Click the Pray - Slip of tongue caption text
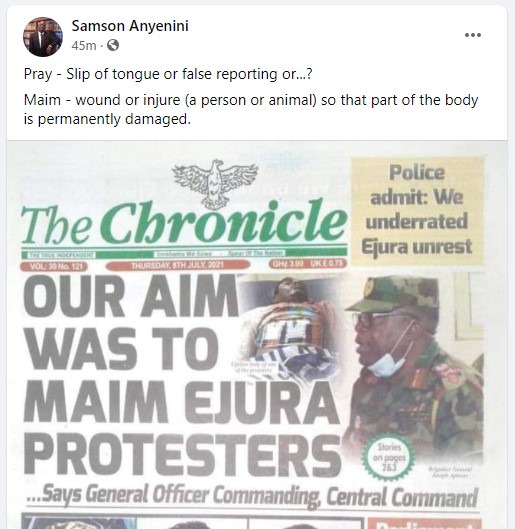 (x=168, y=74)
